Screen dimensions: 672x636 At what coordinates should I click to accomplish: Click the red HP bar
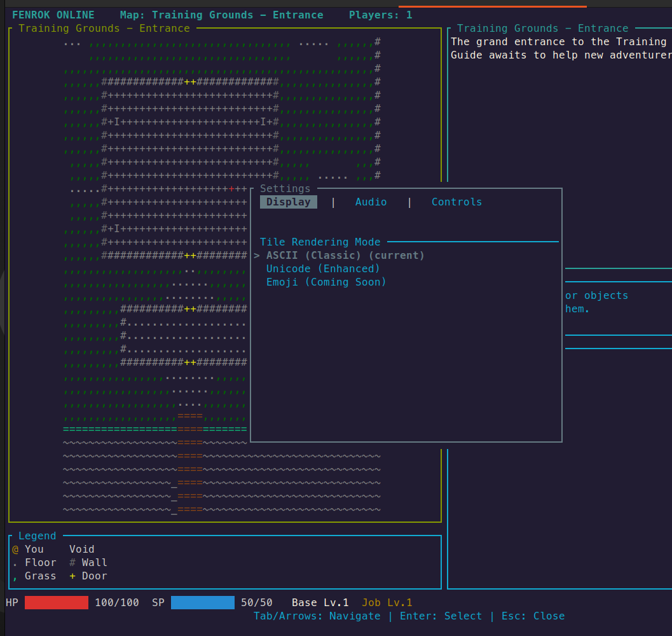pyautogui.click(x=57, y=603)
